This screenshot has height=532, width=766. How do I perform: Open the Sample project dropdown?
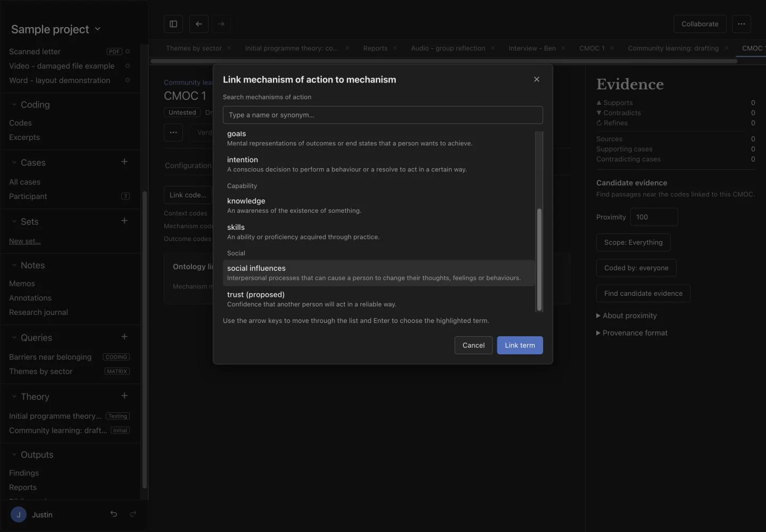(x=56, y=29)
